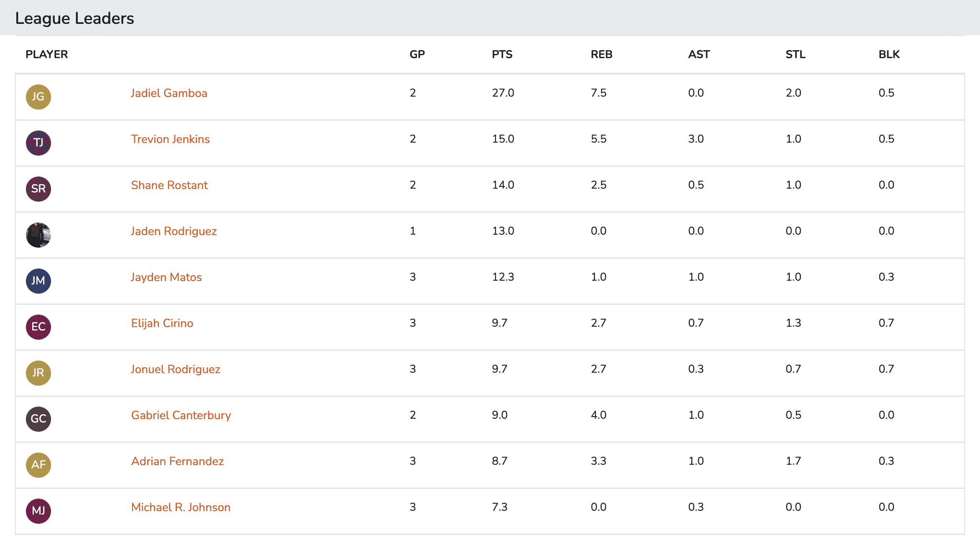The image size is (980, 548).
Task: Click Shane Rostant's SR avatar icon
Action: (x=38, y=189)
